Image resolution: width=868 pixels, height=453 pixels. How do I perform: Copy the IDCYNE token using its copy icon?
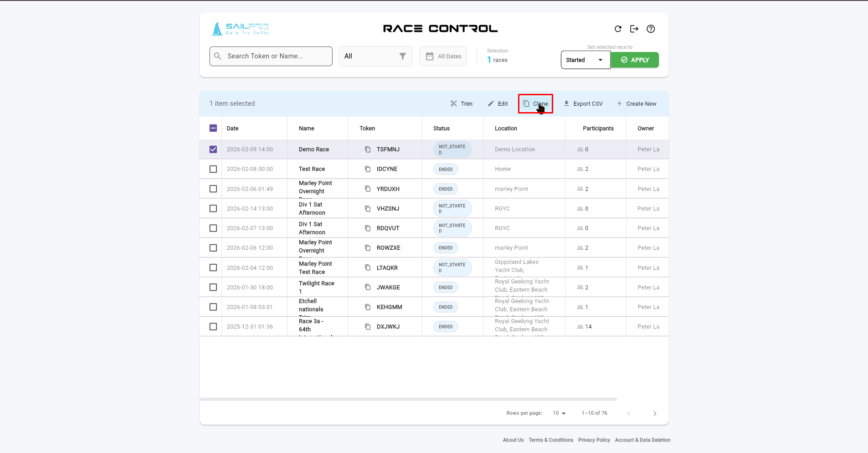pyautogui.click(x=368, y=169)
